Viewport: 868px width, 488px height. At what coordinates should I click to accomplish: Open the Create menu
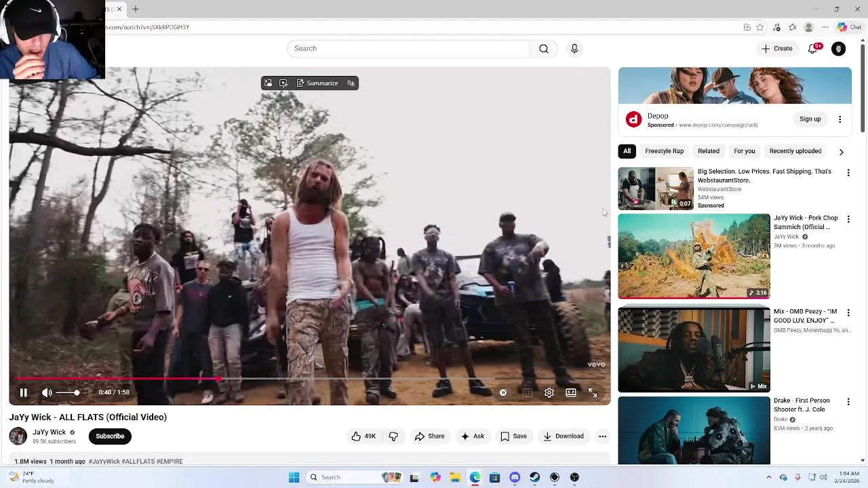click(x=776, y=49)
